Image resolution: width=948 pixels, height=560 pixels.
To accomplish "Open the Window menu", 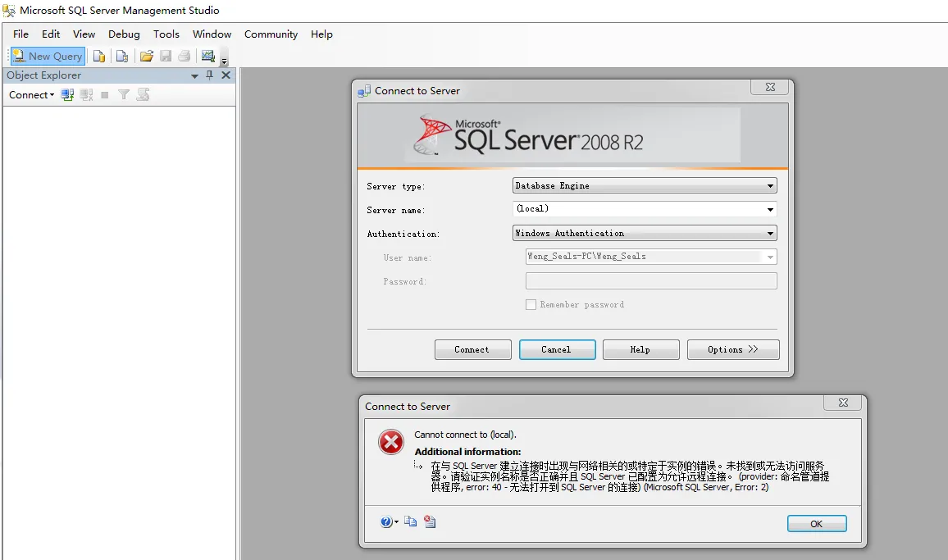I will [x=212, y=34].
